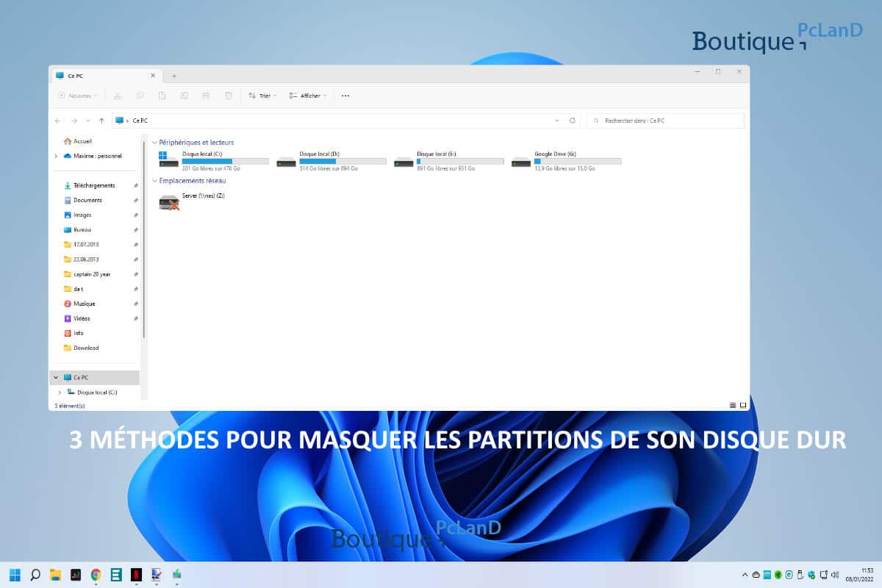Add a new File Explorer tab

point(174,76)
